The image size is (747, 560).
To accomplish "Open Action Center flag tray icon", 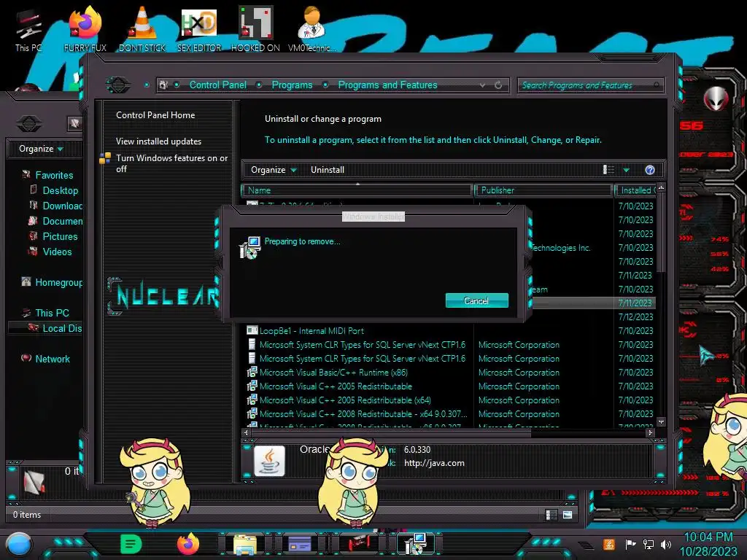I will [630, 544].
